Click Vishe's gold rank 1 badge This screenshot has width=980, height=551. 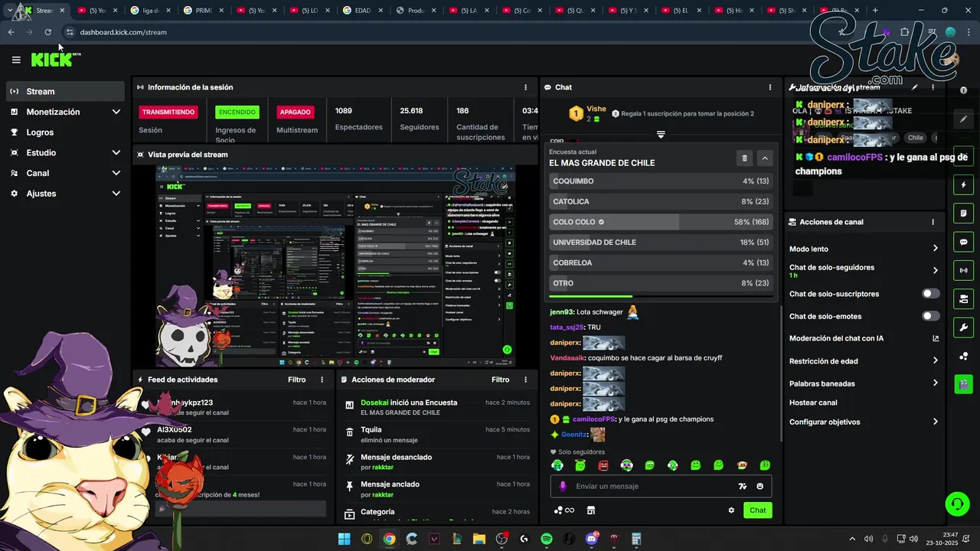(576, 114)
